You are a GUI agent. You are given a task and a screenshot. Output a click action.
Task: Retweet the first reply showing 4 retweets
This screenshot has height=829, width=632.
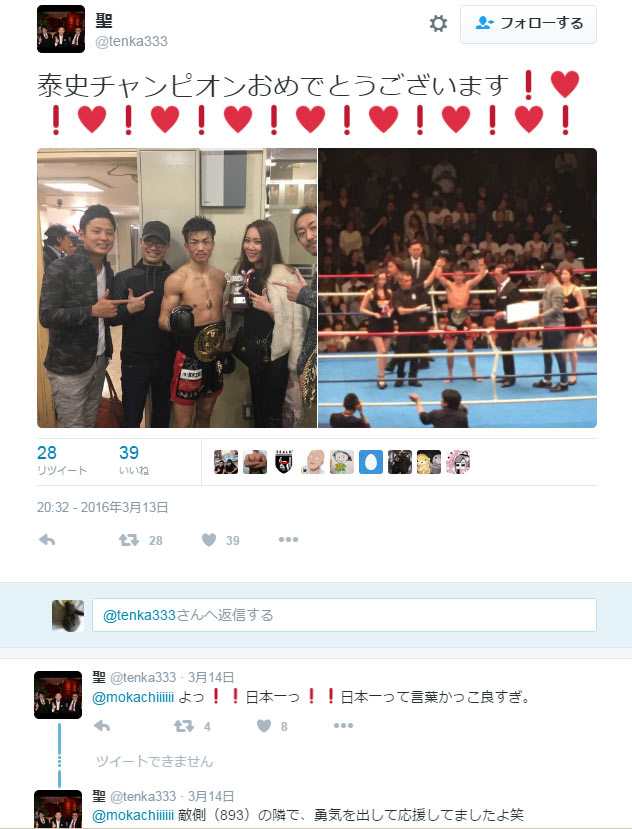coord(192,726)
